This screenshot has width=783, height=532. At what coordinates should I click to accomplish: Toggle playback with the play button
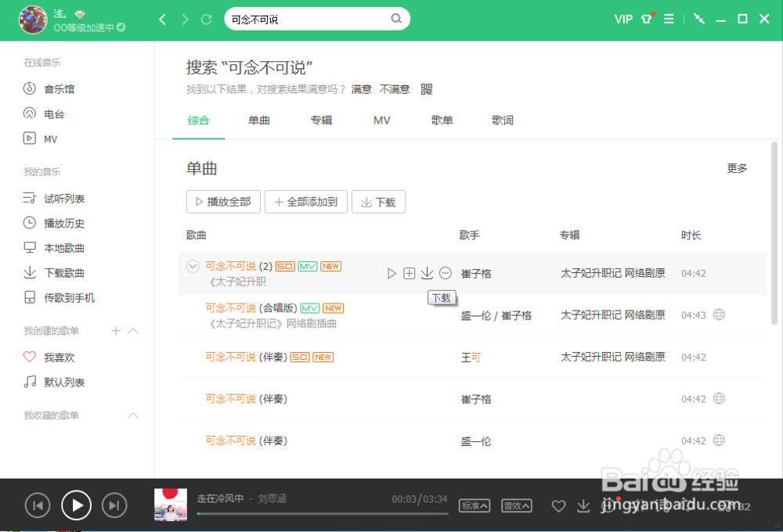(76, 505)
